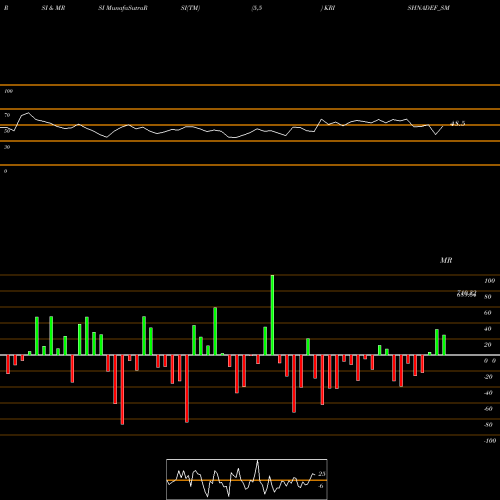Viewport: 500px width, 500px height.
Task: Click the RSI axis label 30
Action: point(7,147)
